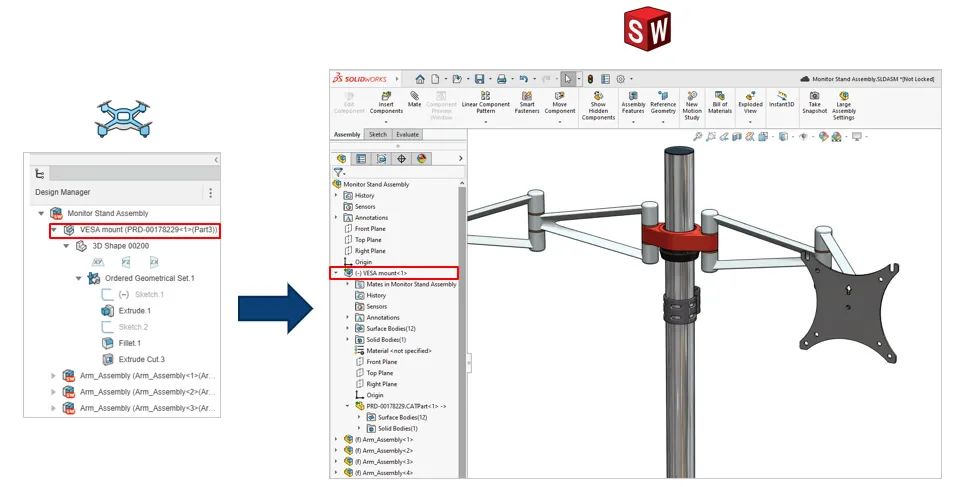Open Move Component dropdown arrow
This screenshot has width=955, height=487.
(x=560, y=121)
